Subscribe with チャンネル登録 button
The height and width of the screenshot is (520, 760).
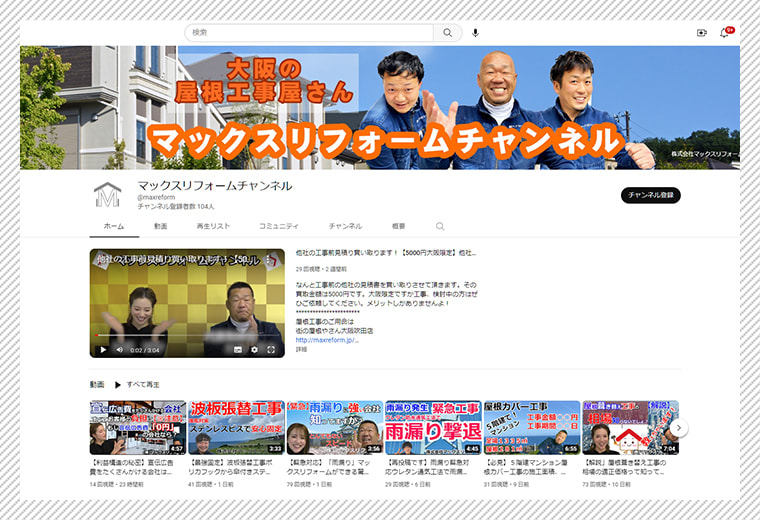coord(650,195)
